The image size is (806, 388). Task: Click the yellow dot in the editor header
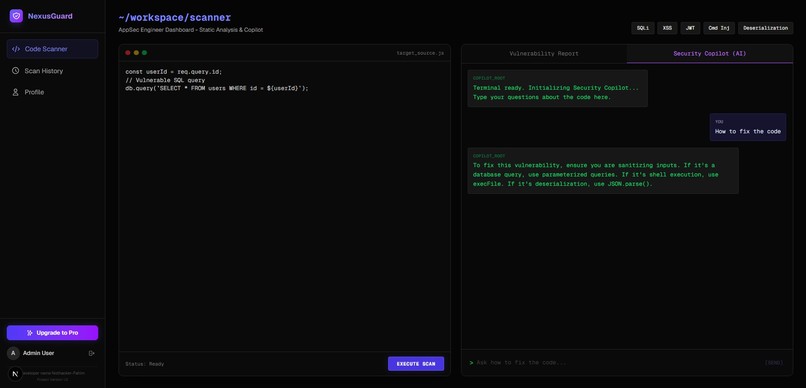point(136,53)
